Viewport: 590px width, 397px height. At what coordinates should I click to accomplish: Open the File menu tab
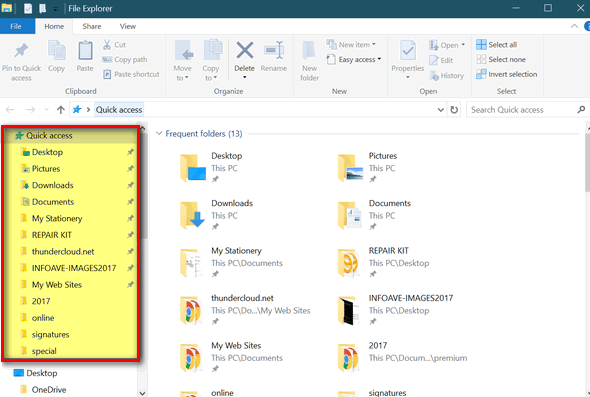tap(16, 26)
